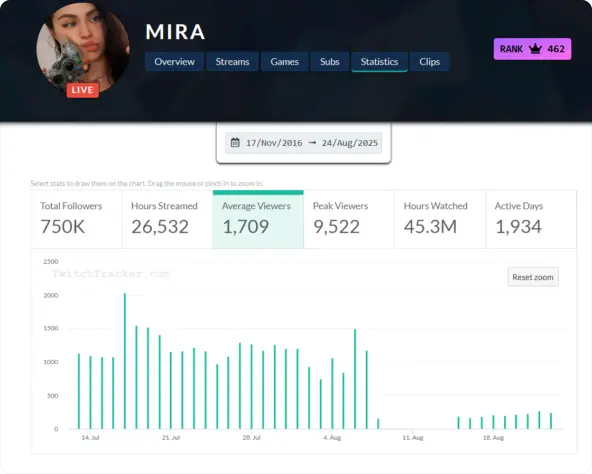The width and height of the screenshot is (592, 474).
Task: Go to the Subs tab
Action: 330,62
